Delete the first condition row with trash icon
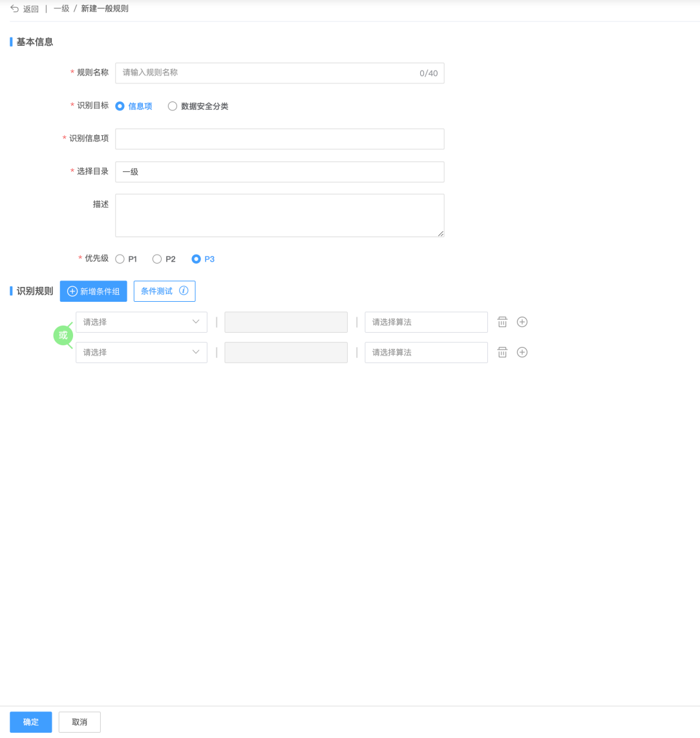Screen dimensions: 700x738 502,322
